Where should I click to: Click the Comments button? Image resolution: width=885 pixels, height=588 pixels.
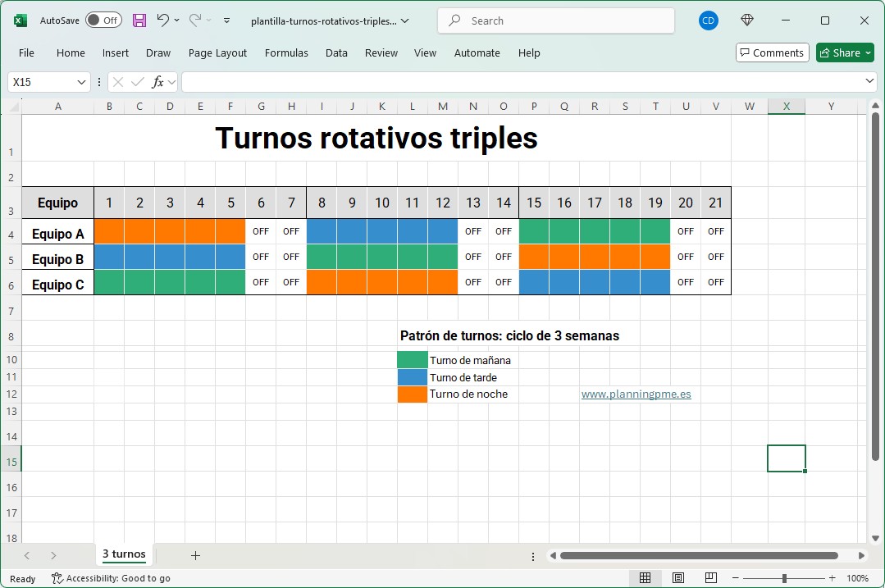click(772, 52)
